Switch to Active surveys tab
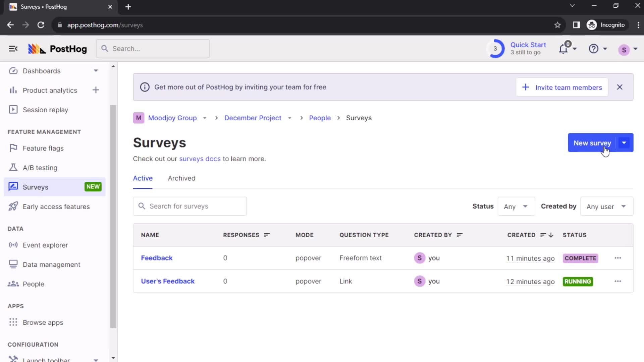The height and width of the screenshot is (362, 644). (x=143, y=178)
